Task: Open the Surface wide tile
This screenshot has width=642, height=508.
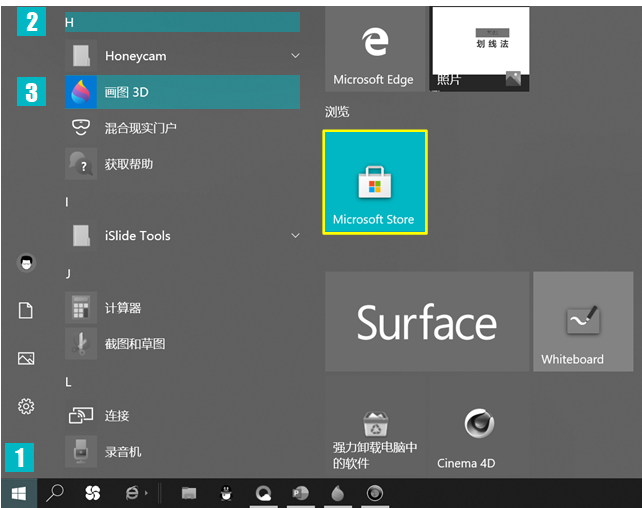Action: 427,322
